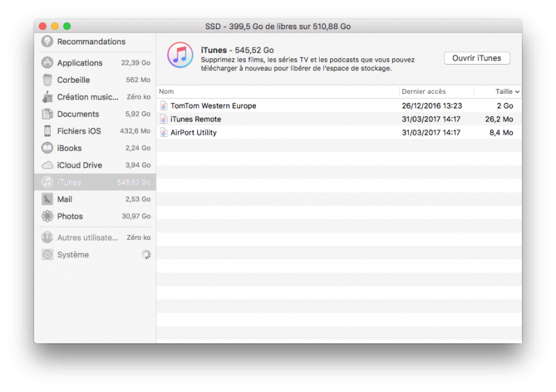This screenshot has width=556, height=392.
Task: Maximize window with green button
Action: [67, 26]
